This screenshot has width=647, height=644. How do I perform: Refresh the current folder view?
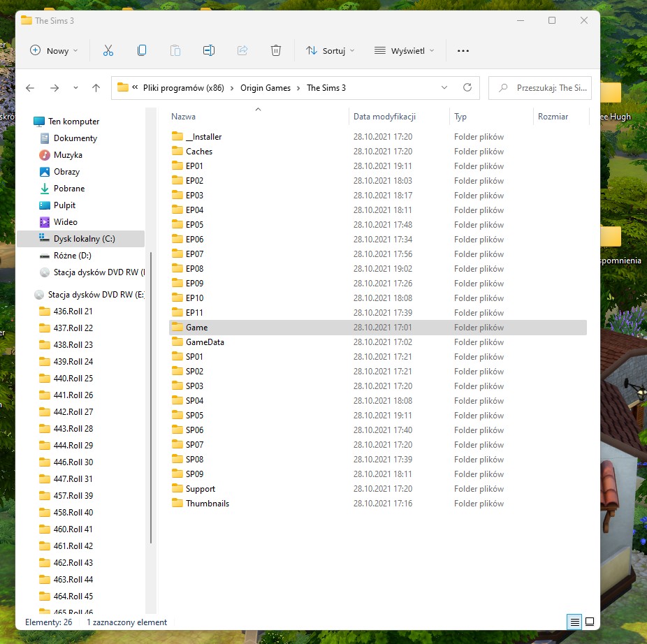[x=467, y=87]
